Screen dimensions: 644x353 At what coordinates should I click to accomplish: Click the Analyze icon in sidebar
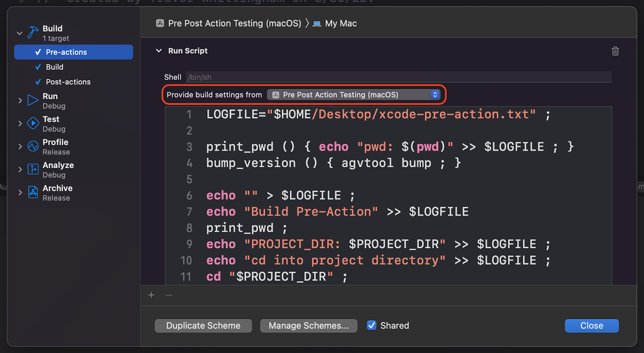point(33,169)
